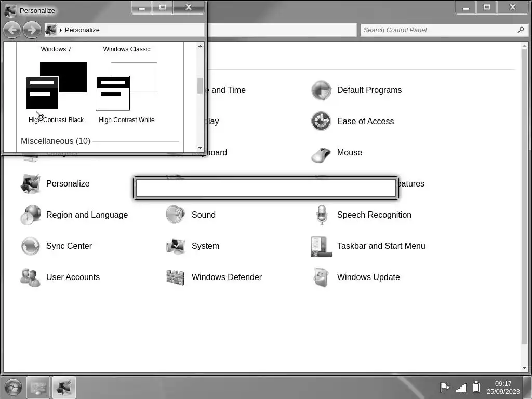Screen dimensions: 532x399
Task: Open the Personalize control panel item icon
Action: coord(31,183)
